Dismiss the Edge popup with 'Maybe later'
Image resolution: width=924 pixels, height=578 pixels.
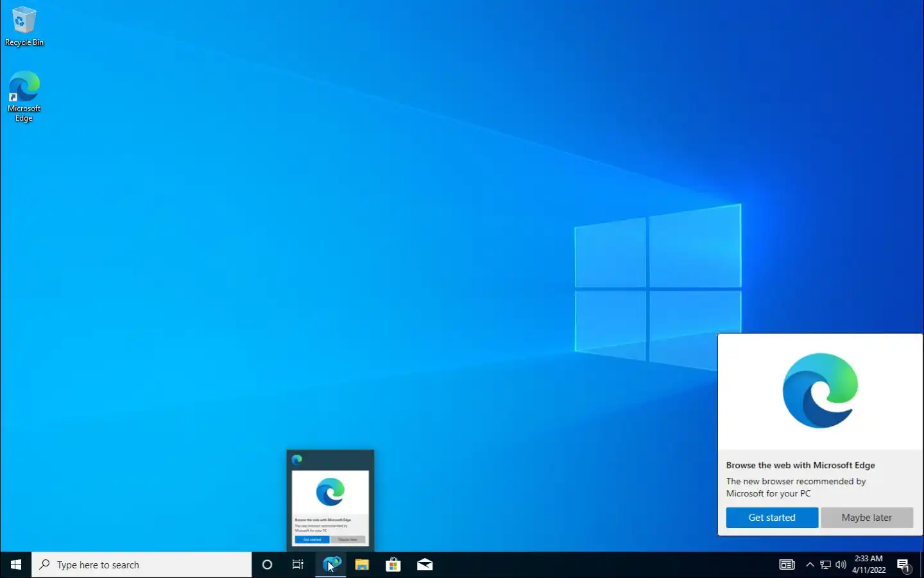coord(867,518)
